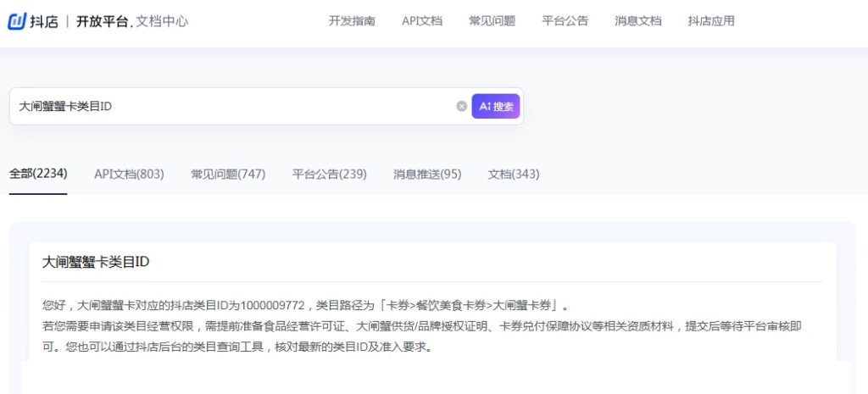This screenshot has height=394, width=868.
Task: Clear the search box with the x icon
Action: coord(462,106)
